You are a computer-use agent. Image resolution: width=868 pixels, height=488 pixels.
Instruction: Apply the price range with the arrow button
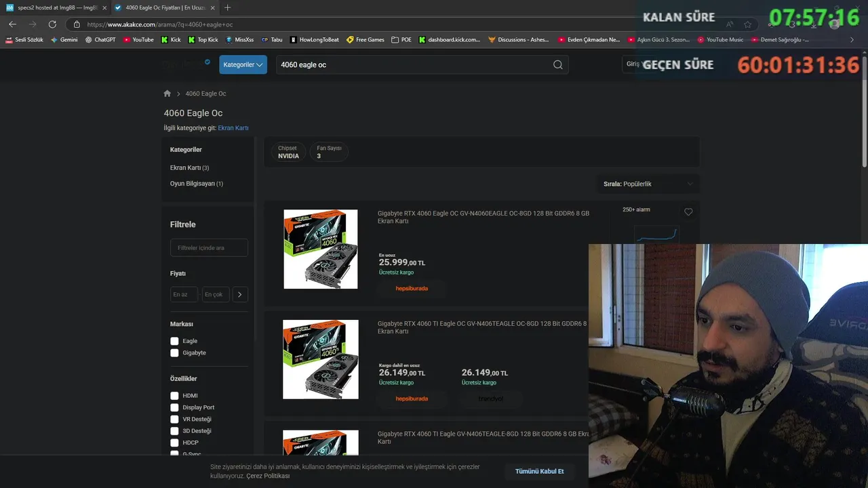[x=240, y=294]
